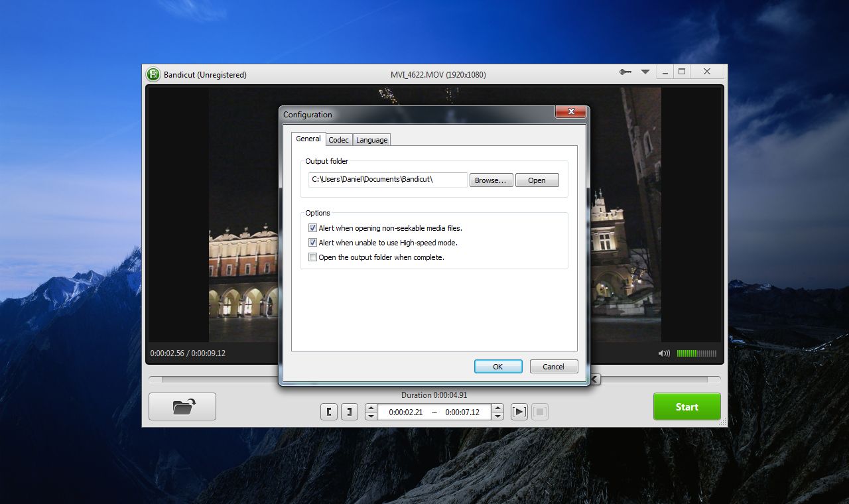Image resolution: width=849 pixels, height=504 pixels.
Task: Uncheck alert for non-seekable media files
Action: click(x=313, y=228)
